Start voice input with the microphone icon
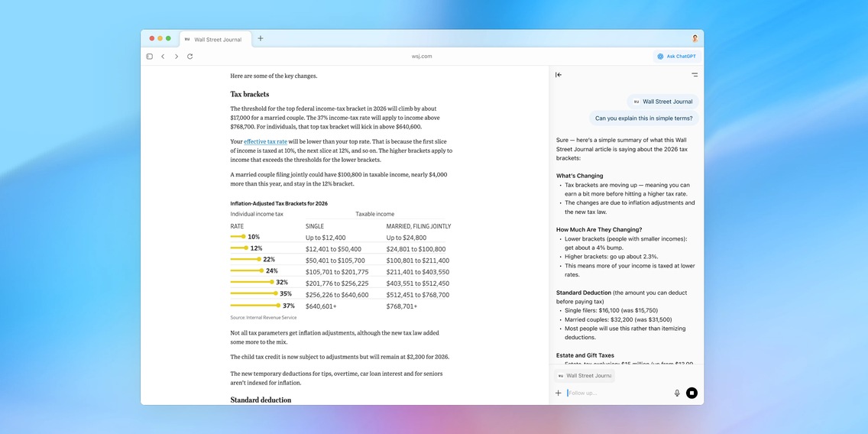The width and height of the screenshot is (868, 434). [677, 393]
